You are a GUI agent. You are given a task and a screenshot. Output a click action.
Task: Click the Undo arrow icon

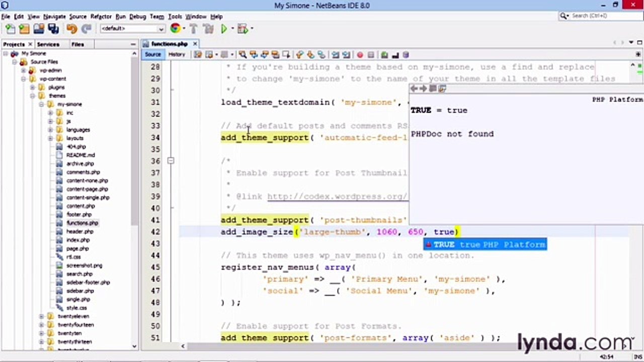71,29
